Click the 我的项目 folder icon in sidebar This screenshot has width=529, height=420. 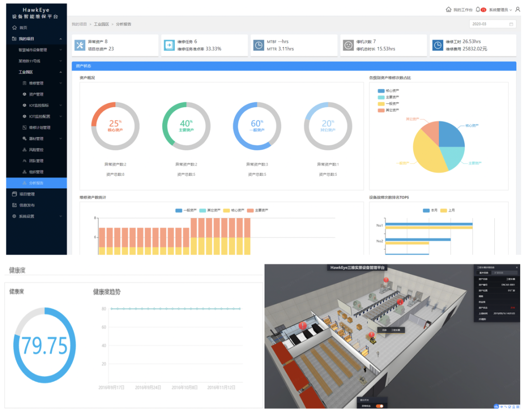tap(14, 39)
